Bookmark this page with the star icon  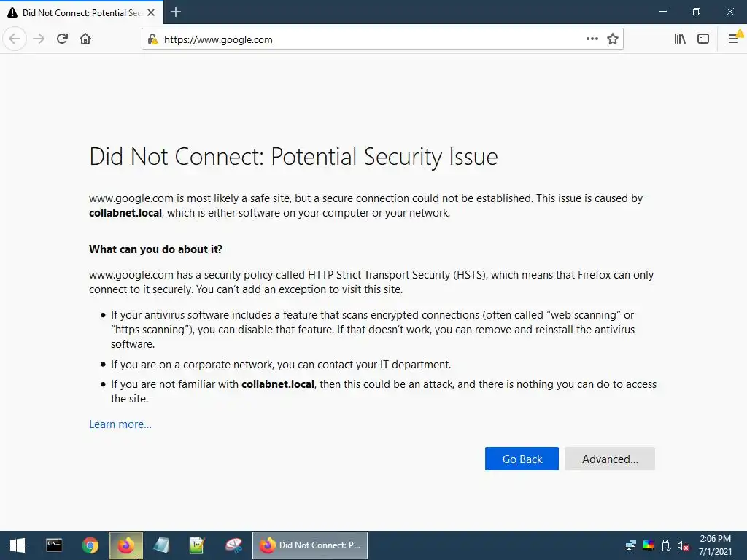coord(613,39)
